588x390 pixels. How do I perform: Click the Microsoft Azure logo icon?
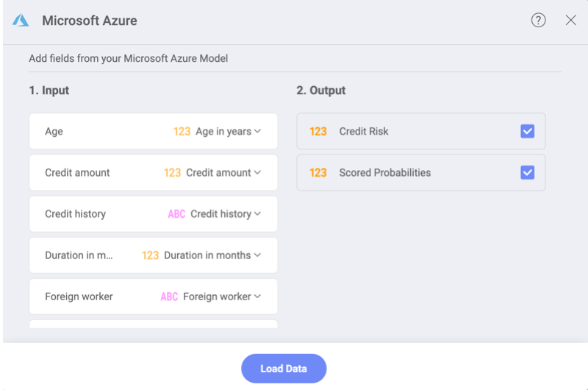coord(20,21)
